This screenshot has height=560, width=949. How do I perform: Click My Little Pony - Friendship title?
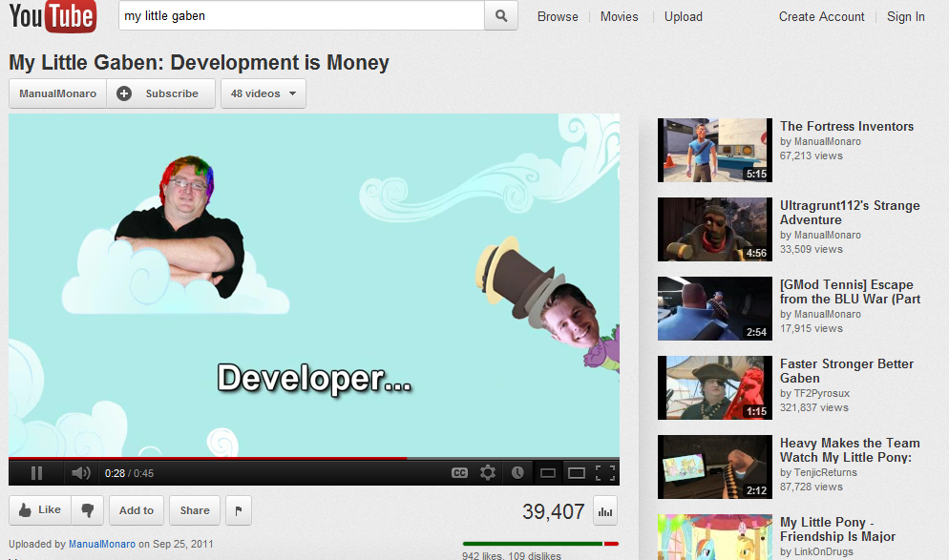coord(837,529)
